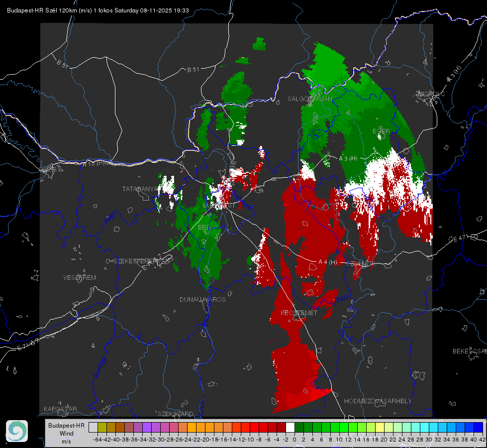
Task: Click the HÓDMEZŐVÁSÁRHELY city label
Action: point(378,401)
